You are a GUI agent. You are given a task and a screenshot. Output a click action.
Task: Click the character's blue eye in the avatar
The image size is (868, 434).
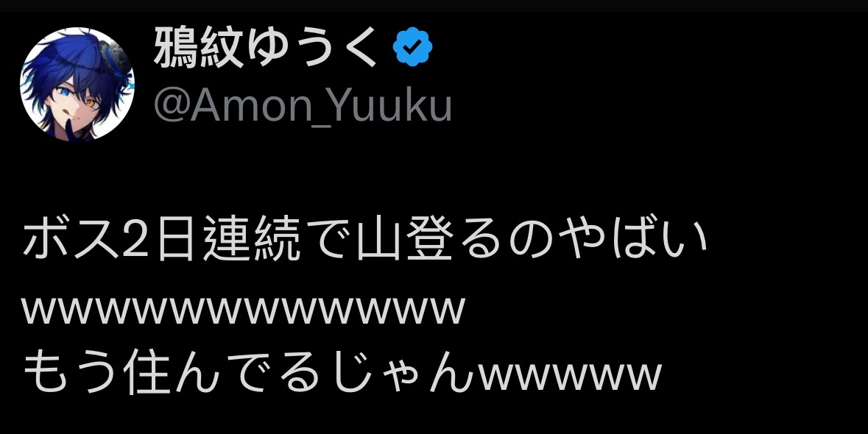point(66,93)
